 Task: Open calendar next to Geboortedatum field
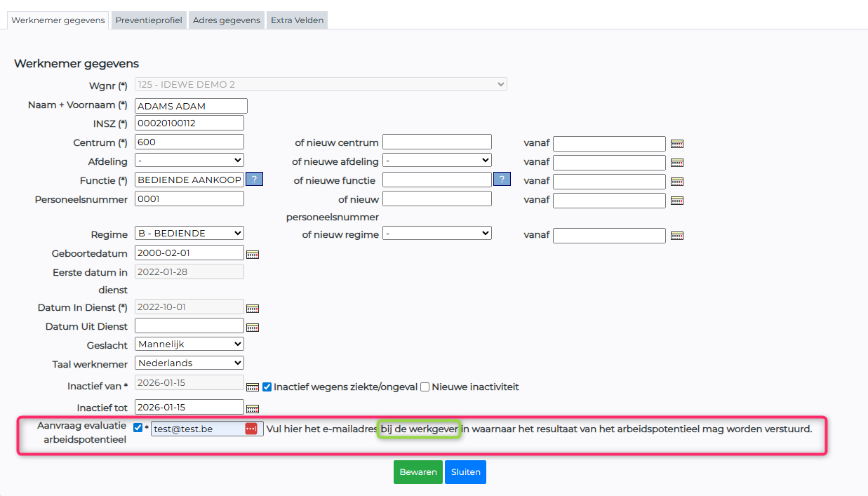[x=253, y=254]
